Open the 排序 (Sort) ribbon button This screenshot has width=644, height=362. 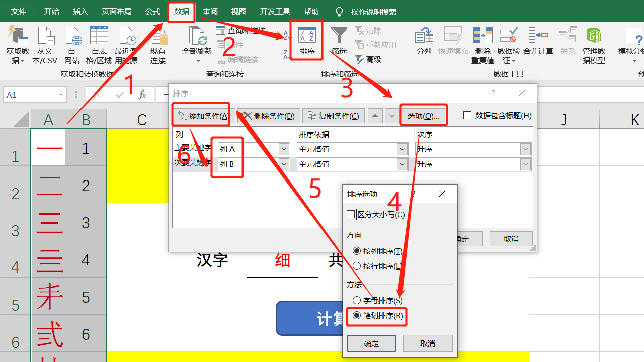pos(307,42)
